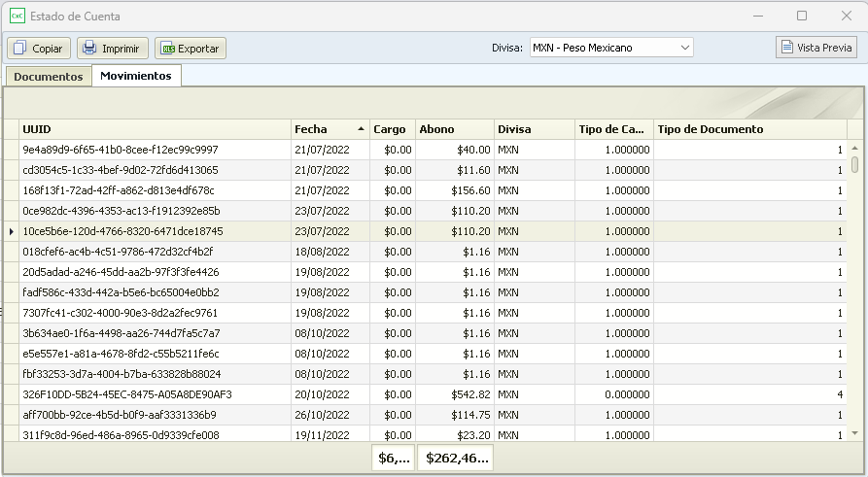Click the Copiar toolbar icon
The width and height of the screenshot is (868, 477).
20,48
